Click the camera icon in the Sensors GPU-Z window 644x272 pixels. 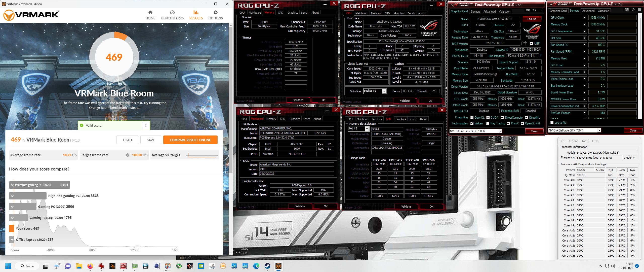pos(627,9)
